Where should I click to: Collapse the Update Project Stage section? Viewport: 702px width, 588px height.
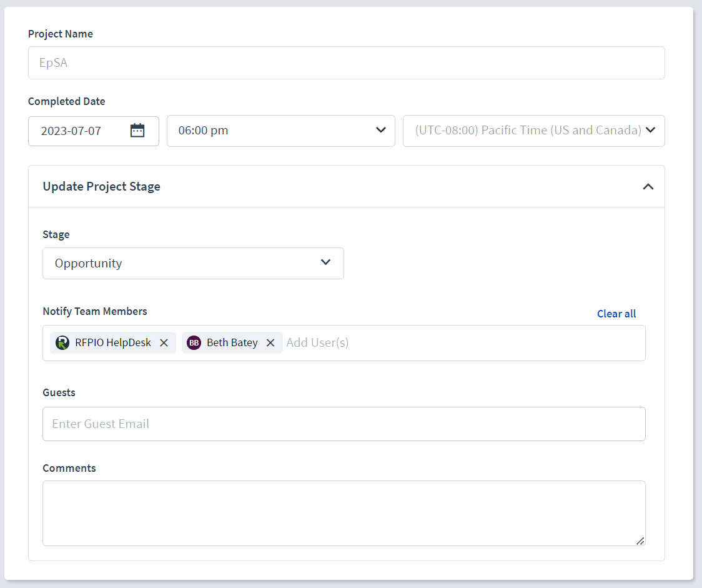(648, 186)
